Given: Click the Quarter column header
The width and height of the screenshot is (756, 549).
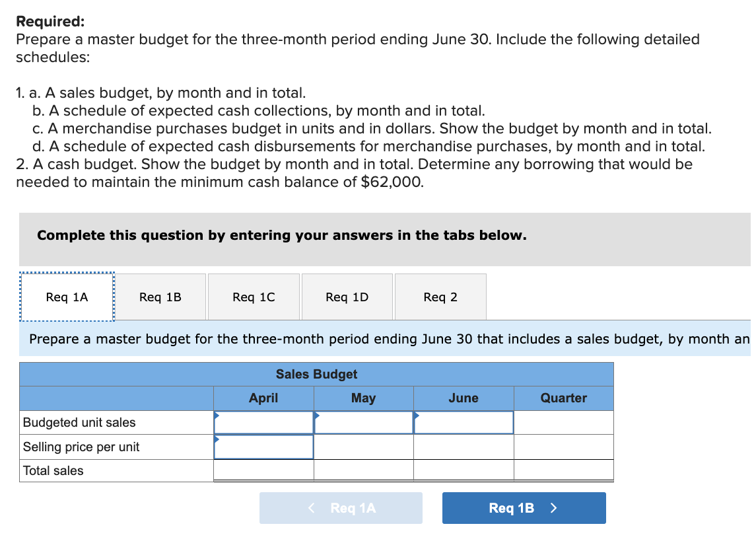Looking at the screenshot, I should (x=563, y=398).
